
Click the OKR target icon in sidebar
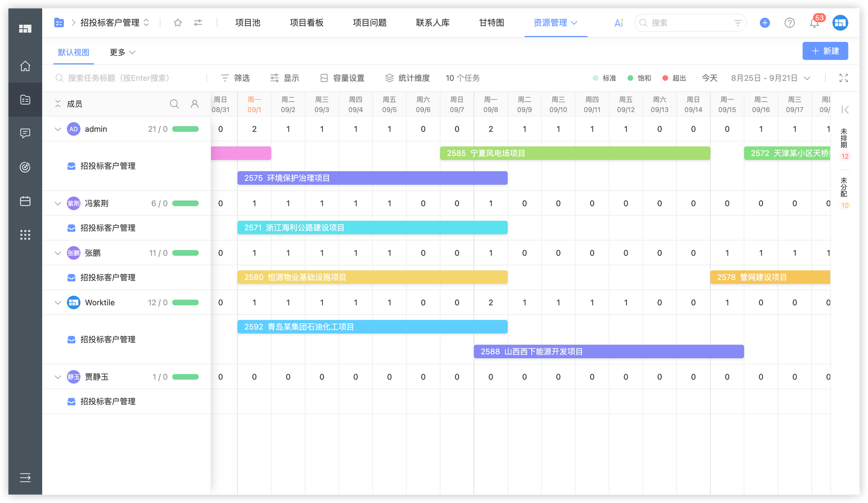(25, 168)
